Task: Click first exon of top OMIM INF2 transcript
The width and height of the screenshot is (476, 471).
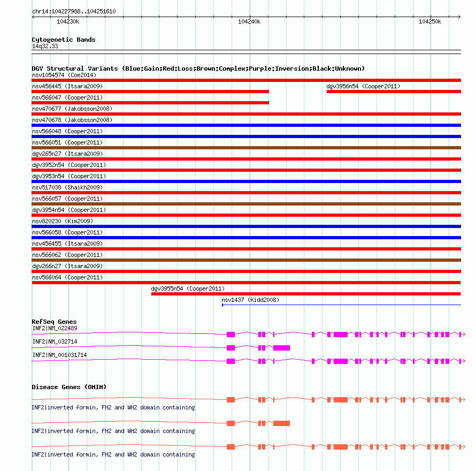Action: click(231, 400)
